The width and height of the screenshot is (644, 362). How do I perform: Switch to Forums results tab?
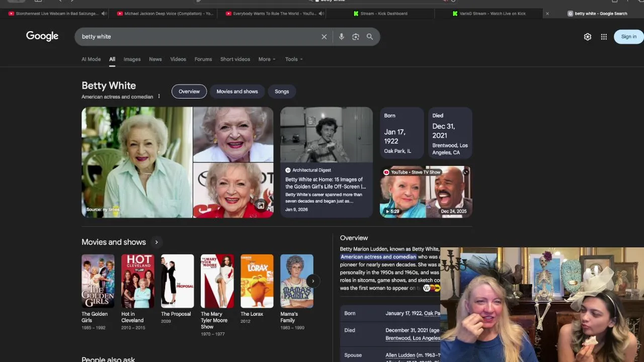203,59
